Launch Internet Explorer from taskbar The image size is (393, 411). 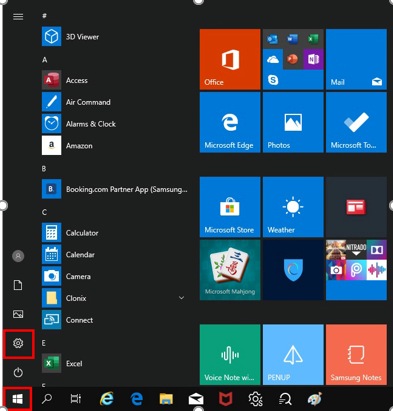[107, 399]
